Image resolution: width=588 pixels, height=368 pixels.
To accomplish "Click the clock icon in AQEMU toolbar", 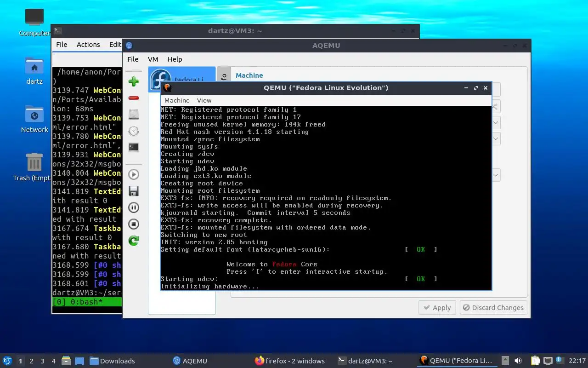I will [134, 131].
